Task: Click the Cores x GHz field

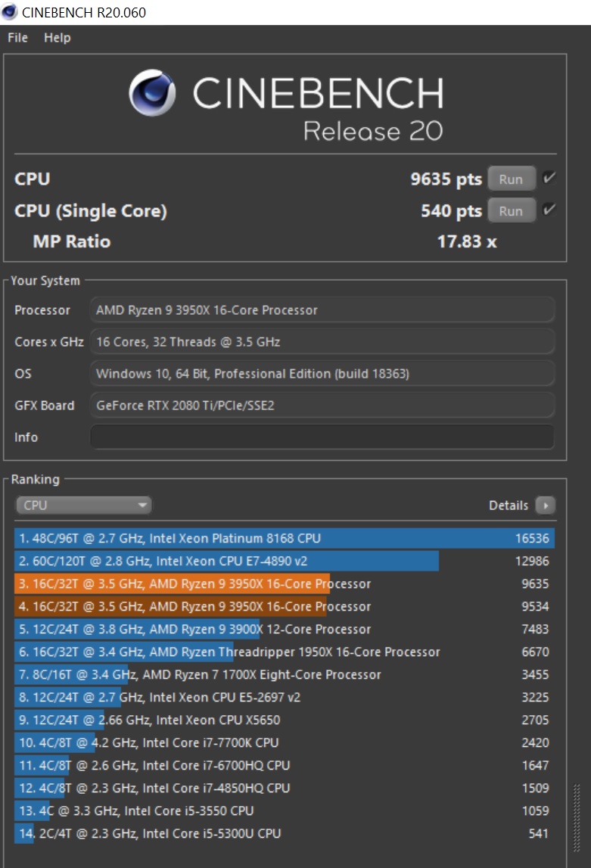Action: 322,341
